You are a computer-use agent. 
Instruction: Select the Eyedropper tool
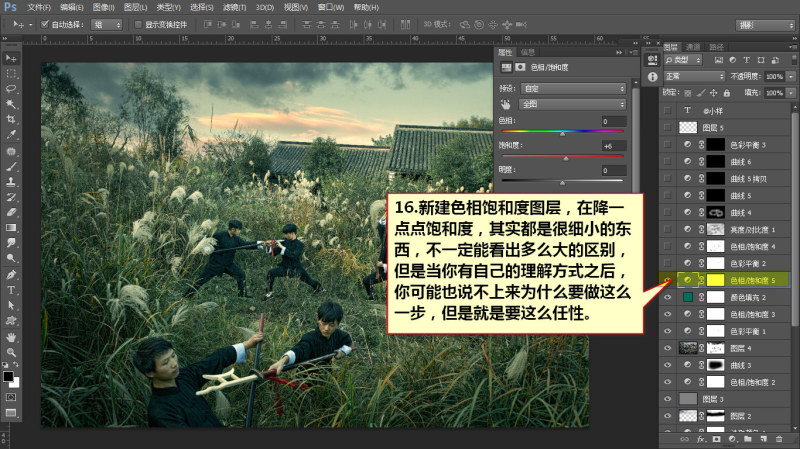[x=11, y=135]
